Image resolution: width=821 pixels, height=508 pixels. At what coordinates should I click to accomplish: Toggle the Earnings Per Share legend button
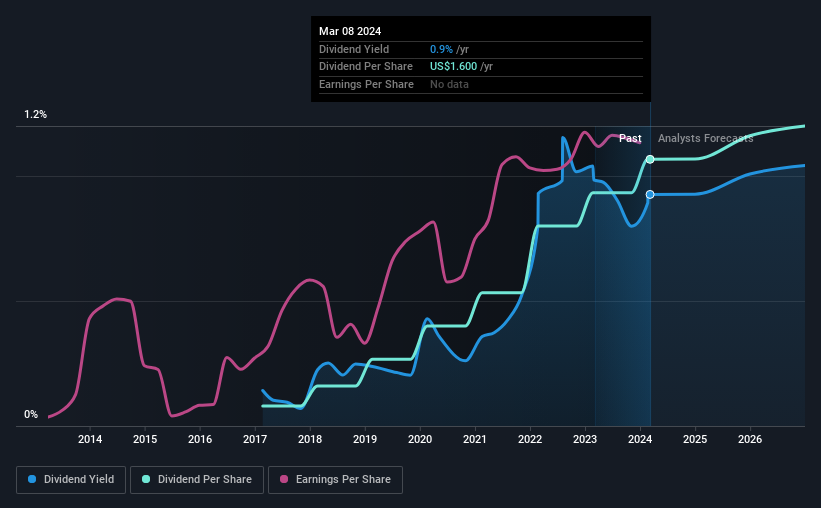[335, 480]
